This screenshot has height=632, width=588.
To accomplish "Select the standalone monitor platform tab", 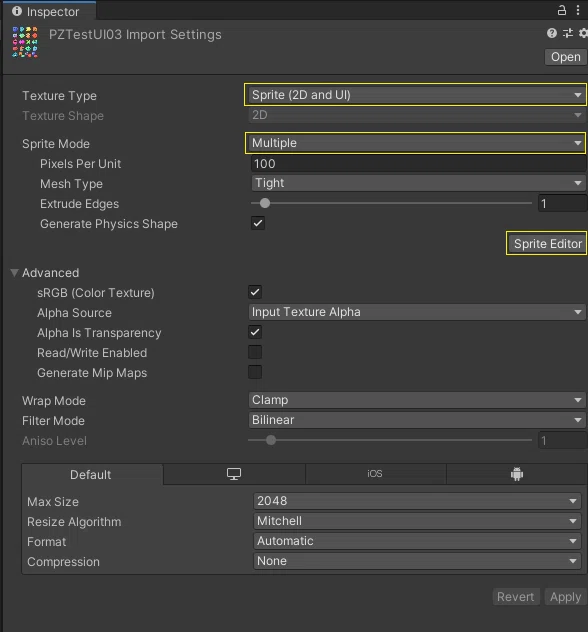I will coord(234,474).
